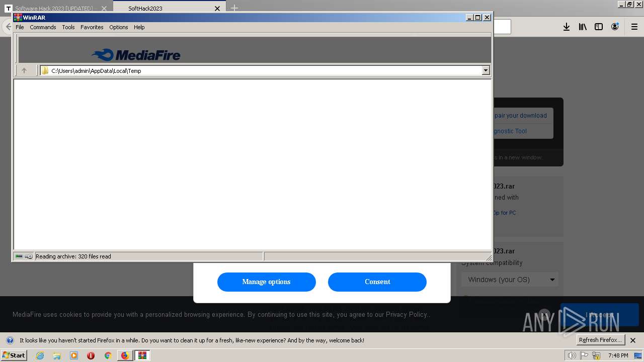Click Refresh Firefox button
Image resolution: width=644 pixels, height=362 pixels.
[600, 340]
